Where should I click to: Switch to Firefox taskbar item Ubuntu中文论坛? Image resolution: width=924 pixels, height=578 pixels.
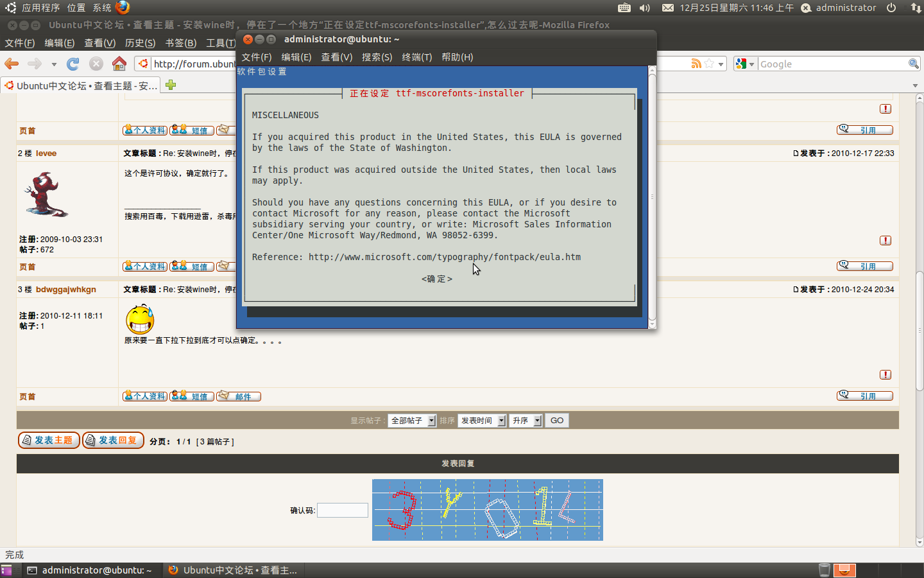(234, 570)
